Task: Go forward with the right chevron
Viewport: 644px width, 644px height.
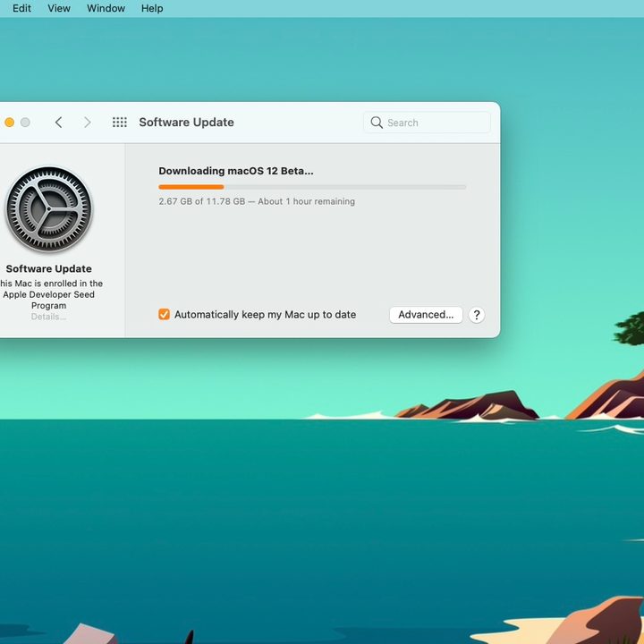Action: pos(87,123)
